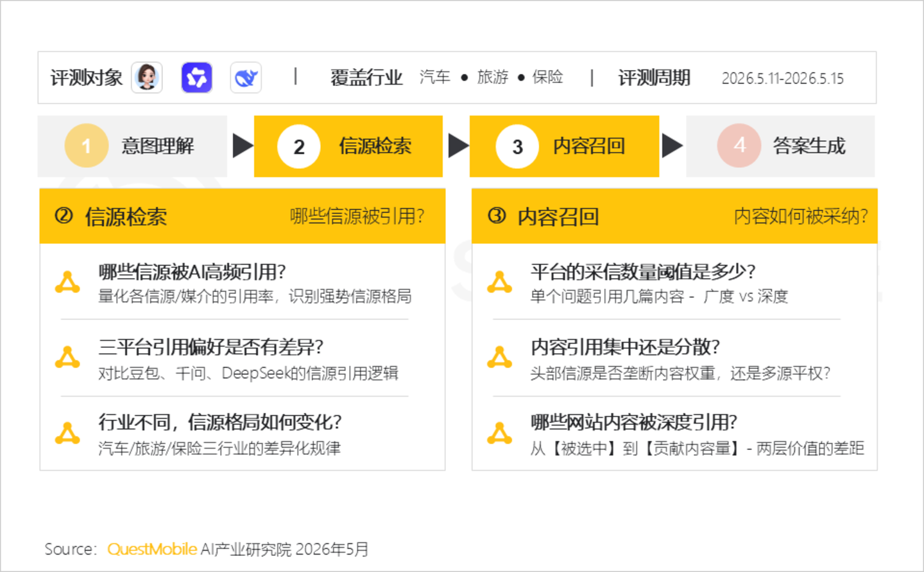Viewport: 924px width, 572px height.
Task: Click heading 三平台引用偏好是否有差异?
Action: tap(210, 347)
